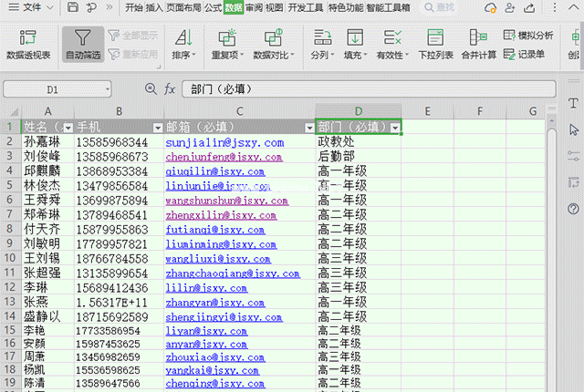Screen dimensions: 584x392
Task: Switch to the 页面布局 ribbon tab
Action: coord(183,7)
